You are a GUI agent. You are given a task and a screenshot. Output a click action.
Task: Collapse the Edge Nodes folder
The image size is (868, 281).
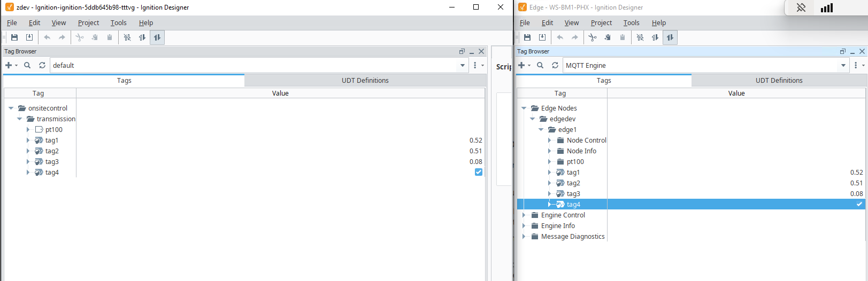tap(524, 108)
